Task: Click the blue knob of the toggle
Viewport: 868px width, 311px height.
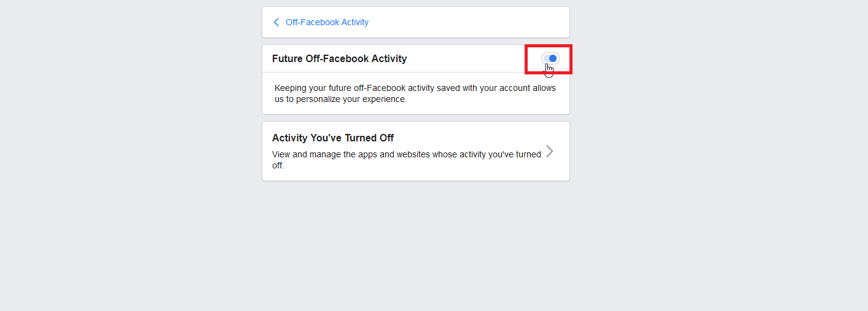Action: [553, 58]
